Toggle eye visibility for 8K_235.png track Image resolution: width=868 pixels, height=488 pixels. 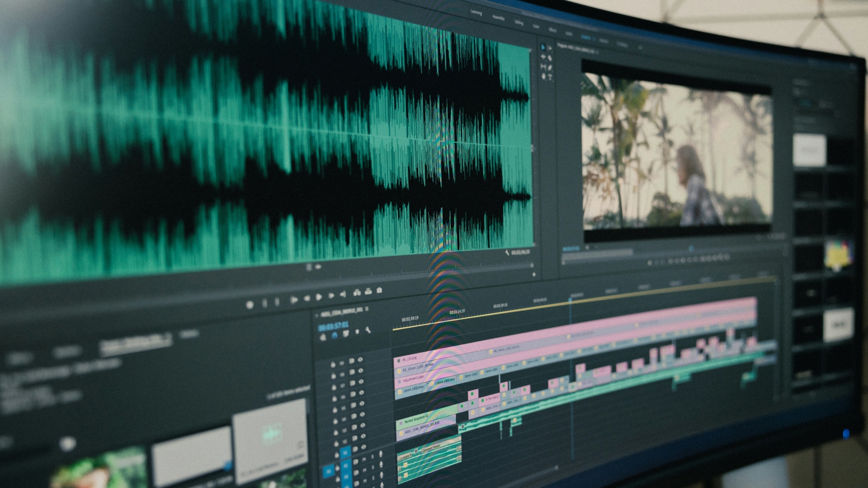pos(360,359)
